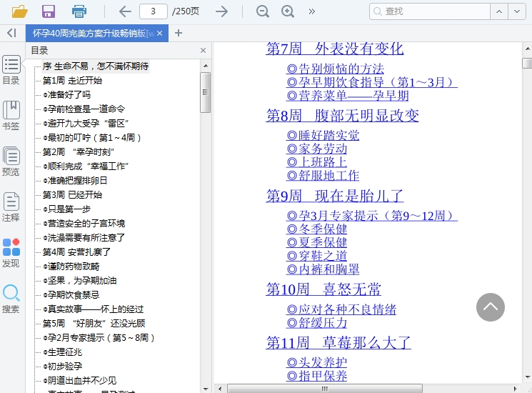
Task: Find previous match with up arrow
Action: [499, 11]
